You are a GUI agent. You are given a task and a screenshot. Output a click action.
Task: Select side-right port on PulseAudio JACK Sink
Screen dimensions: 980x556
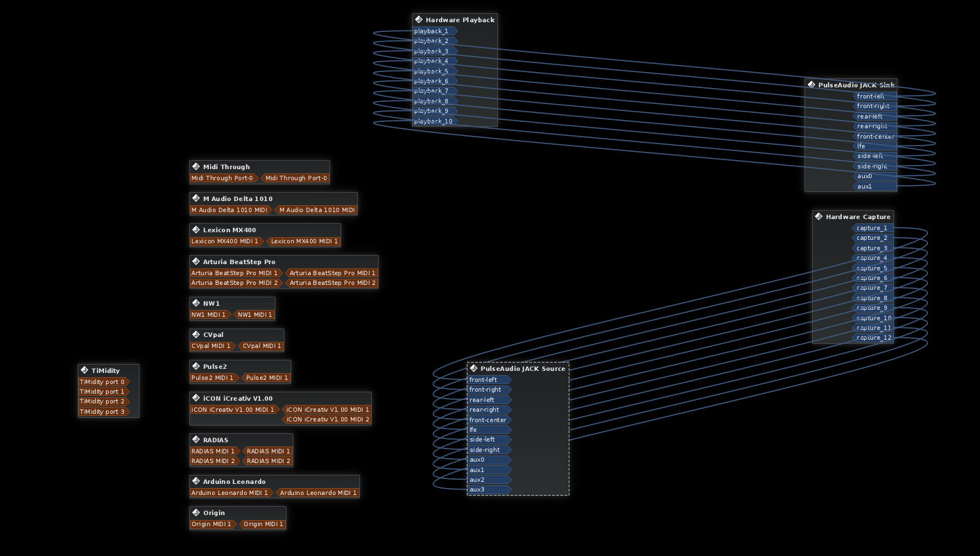click(x=875, y=166)
